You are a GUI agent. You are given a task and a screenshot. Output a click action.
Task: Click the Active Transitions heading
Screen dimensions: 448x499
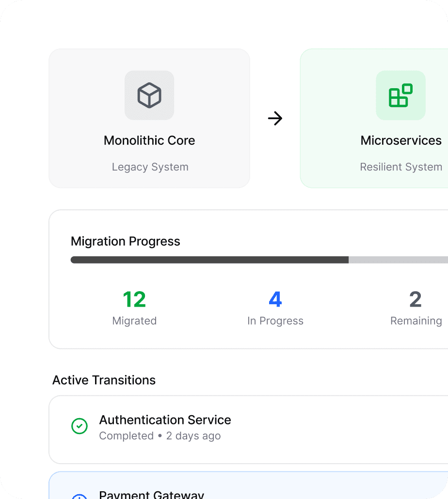pyautogui.click(x=104, y=380)
